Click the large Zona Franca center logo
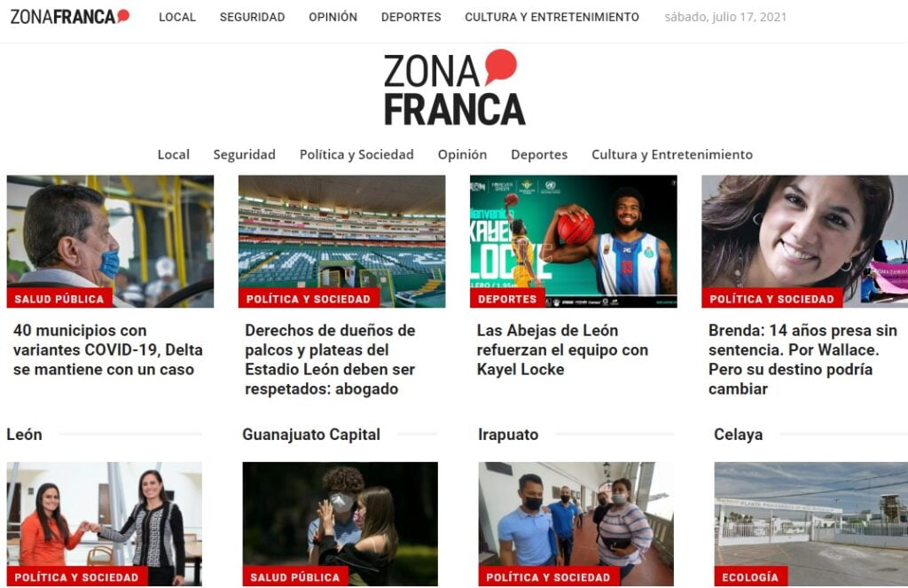The width and height of the screenshot is (908, 588). click(454, 88)
